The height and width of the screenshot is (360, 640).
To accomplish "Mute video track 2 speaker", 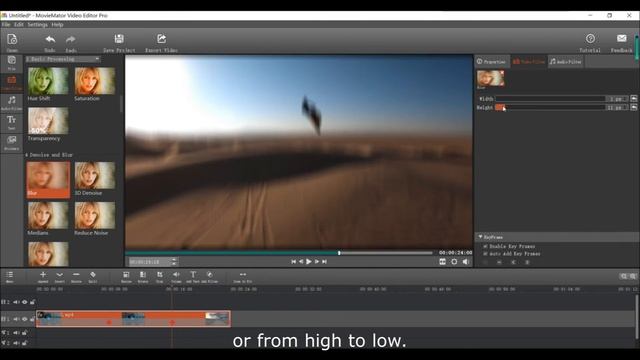I will tap(16, 302).
